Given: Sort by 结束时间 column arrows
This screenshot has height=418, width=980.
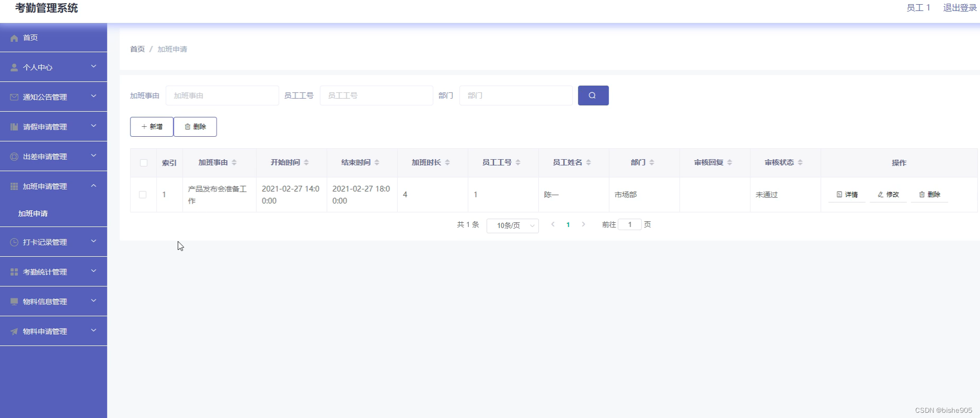Looking at the screenshot, I should (377, 163).
